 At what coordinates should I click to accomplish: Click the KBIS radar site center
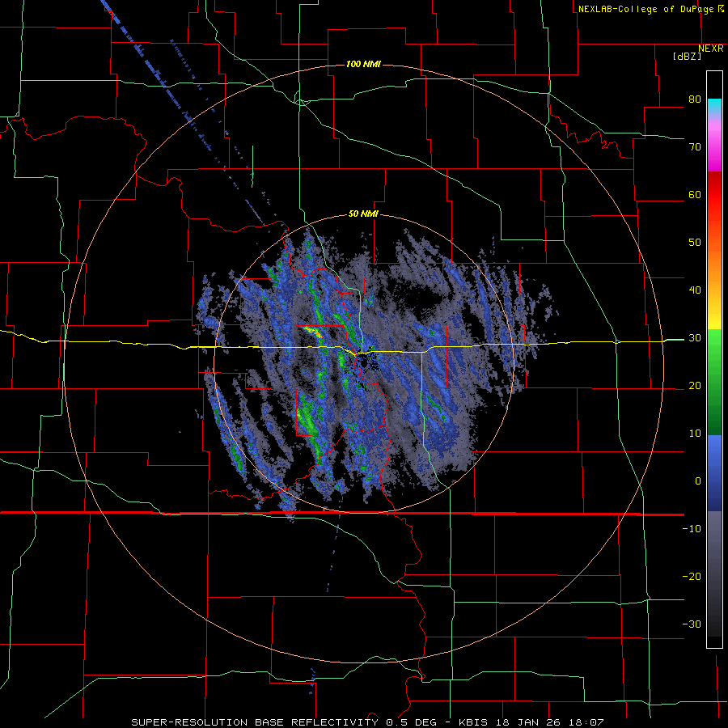363,363
